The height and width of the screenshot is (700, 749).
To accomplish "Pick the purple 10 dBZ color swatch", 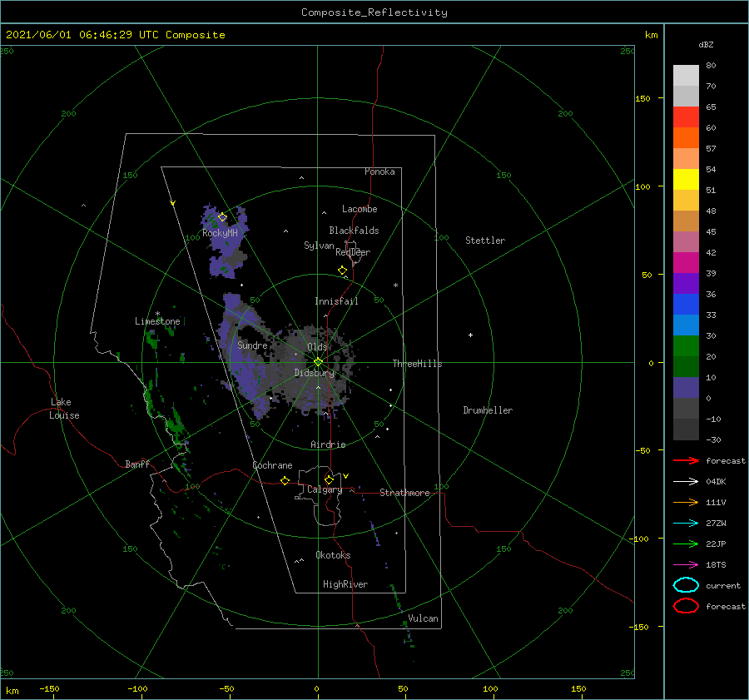I will tap(686, 387).
